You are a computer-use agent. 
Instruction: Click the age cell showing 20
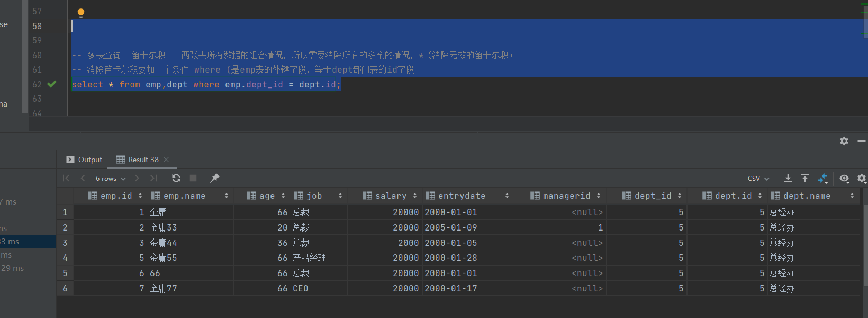pyautogui.click(x=262, y=227)
